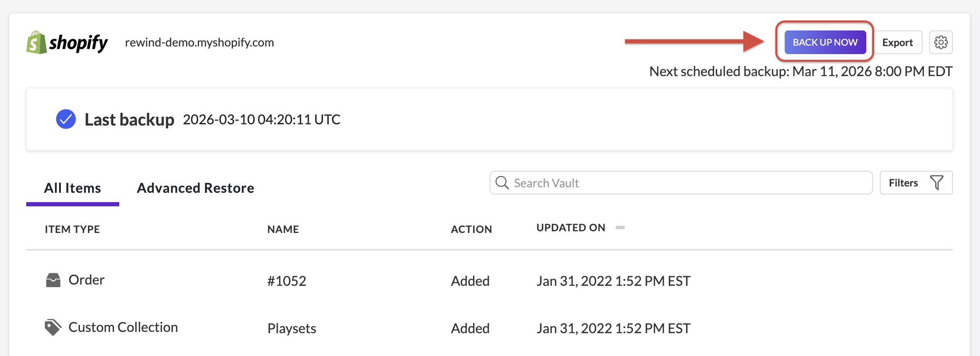Open the Filters panel
The width and height of the screenshot is (980, 356).
[x=915, y=182]
